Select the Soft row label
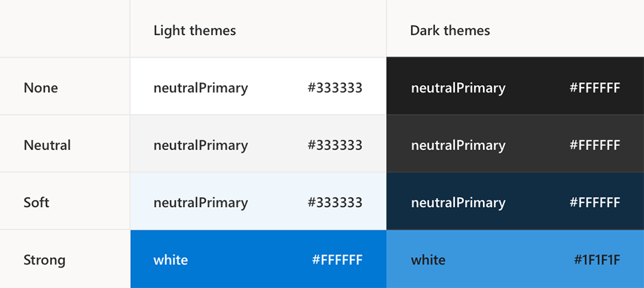The width and height of the screenshot is (644, 288). pos(36,202)
